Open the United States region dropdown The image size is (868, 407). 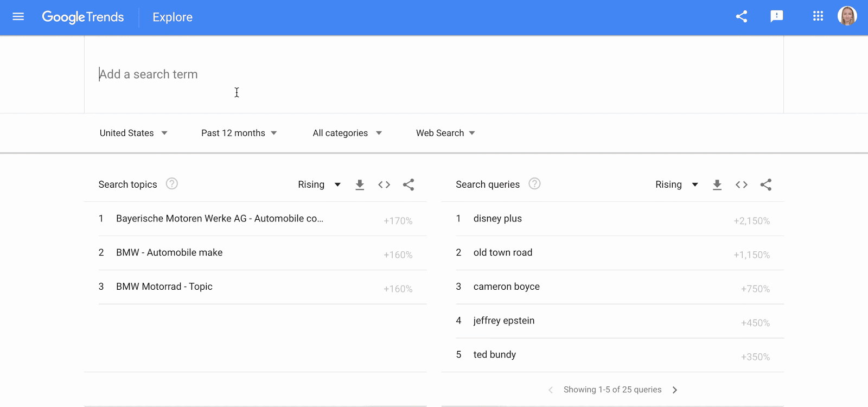(133, 133)
